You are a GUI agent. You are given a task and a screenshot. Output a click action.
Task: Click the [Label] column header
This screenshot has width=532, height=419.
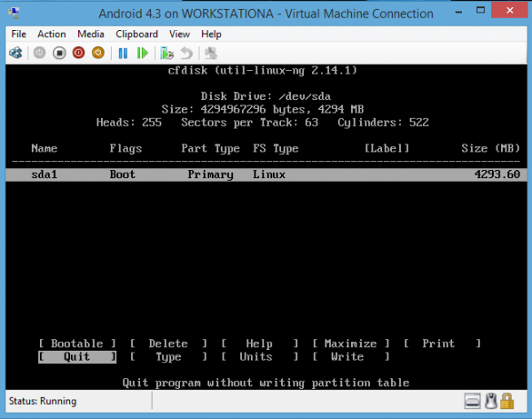click(387, 149)
